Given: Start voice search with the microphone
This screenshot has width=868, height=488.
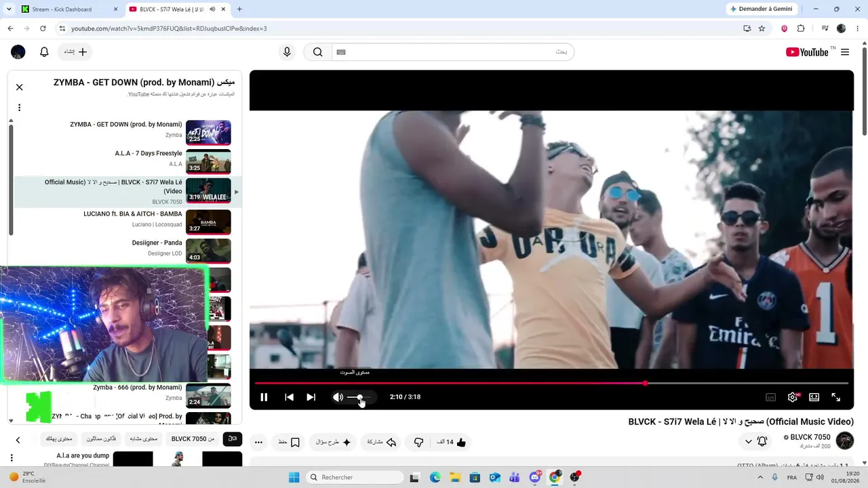Looking at the screenshot, I should click(x=287, y=52).
